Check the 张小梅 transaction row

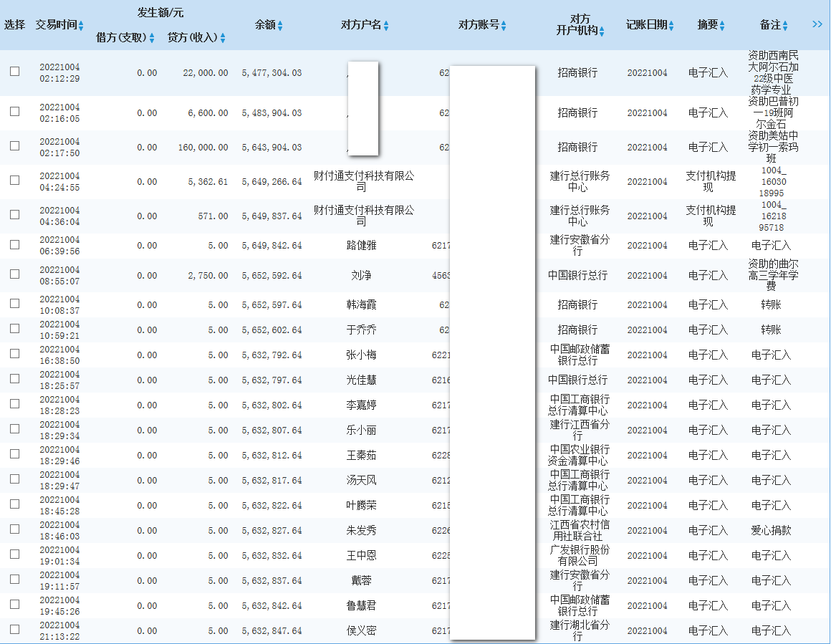(15, 354)
